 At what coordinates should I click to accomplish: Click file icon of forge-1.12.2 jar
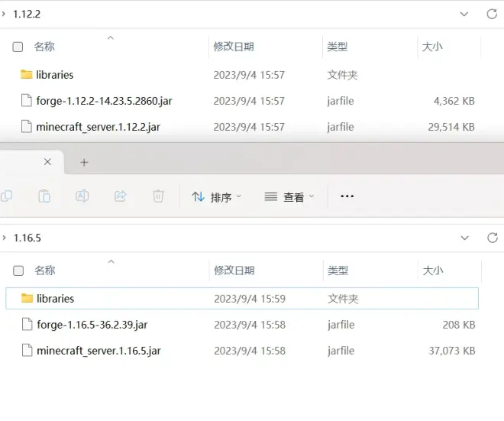coord(27,100)
